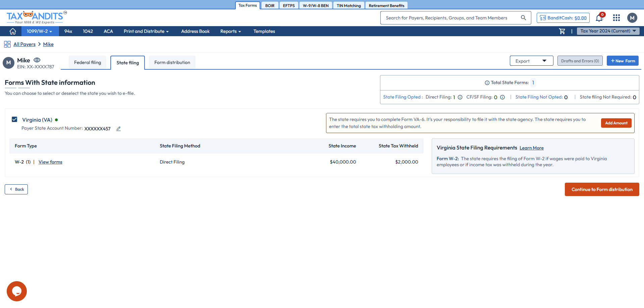
Task: Open the ACA menu item
Action: [x=108, y=31]
